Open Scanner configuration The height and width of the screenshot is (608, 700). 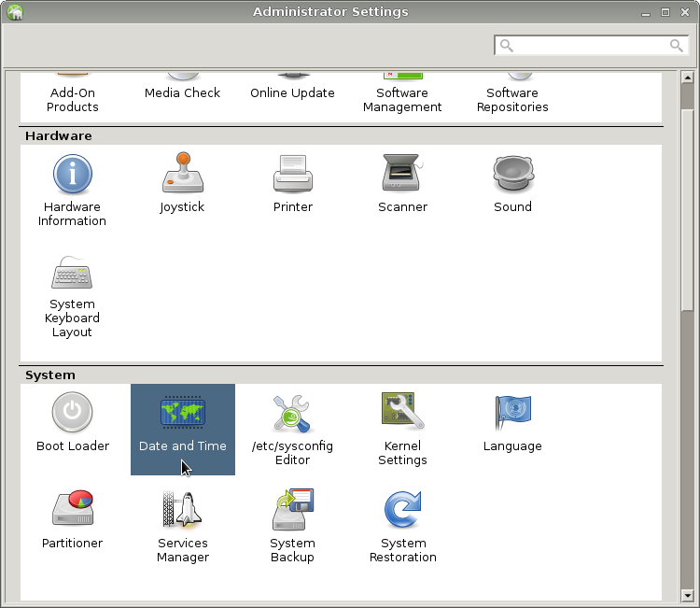click(x=402, y=183)
